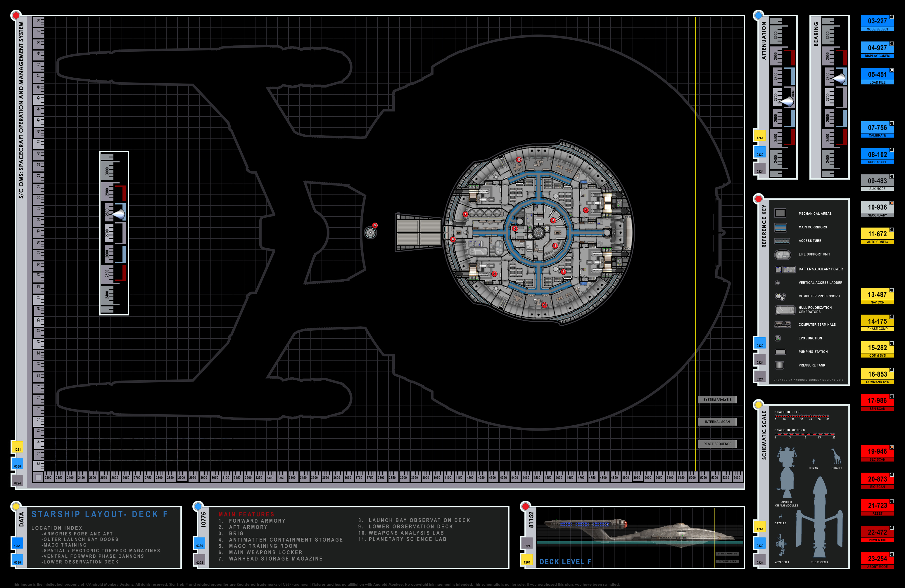
Task: Select red marker 4 near antimatter storage tanks
Action: 465,214
